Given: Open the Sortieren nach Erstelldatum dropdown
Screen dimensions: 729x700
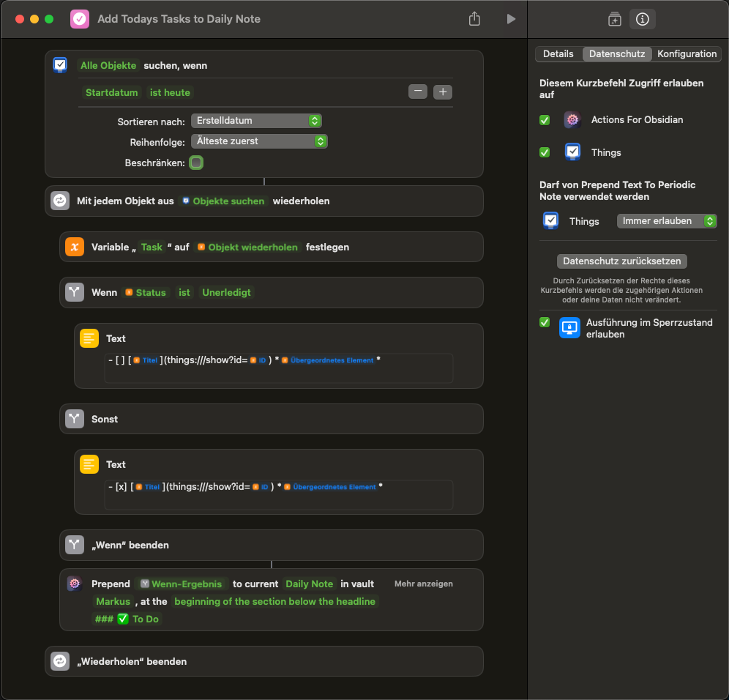Looking at the screenshot, I should pos(256,121).
